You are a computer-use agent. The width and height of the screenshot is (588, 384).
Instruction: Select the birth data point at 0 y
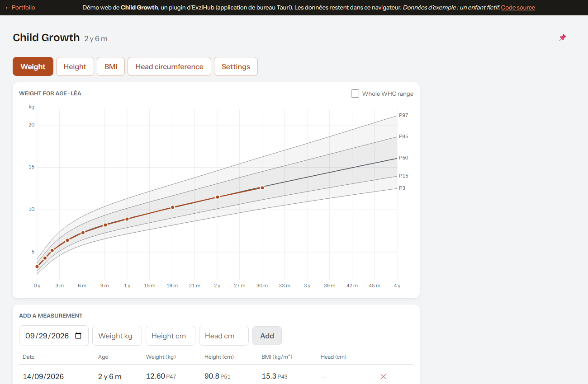click(37, 267)
